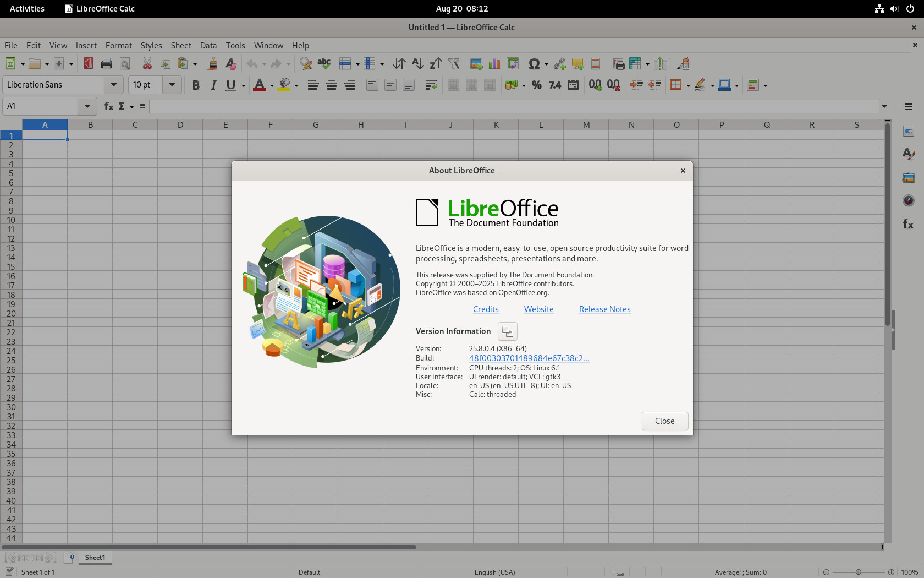This screenshot has height=578, width=924.
Task: Click Clone Formatting paintbrush icon
Action: [212, 64]
